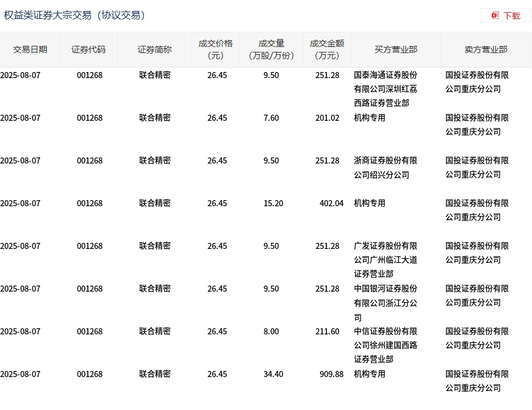Click the 交易日期 column header
Image resolution: width=532 pixels, height=410 pixels.
[x=31, y=49]
